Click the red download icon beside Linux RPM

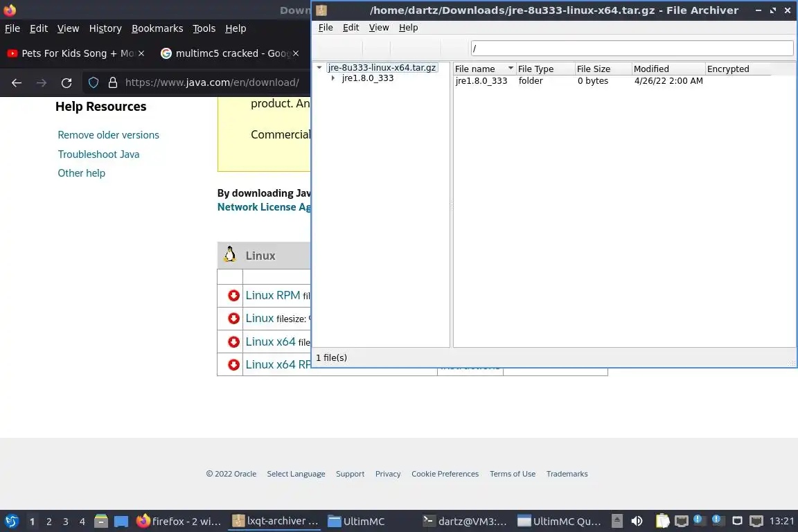click(233, 295)
